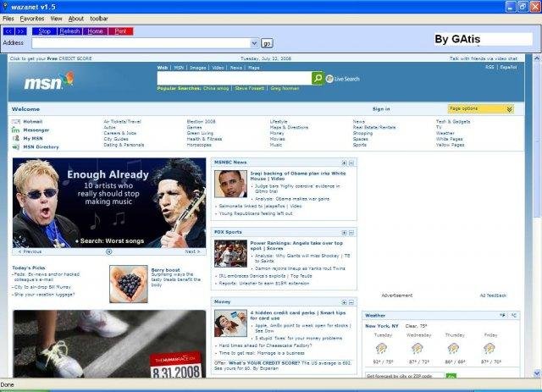Collapse FOX Sports module minus icon
The image size is (542, 392).
pyautogui.click(x=351, y=233)
